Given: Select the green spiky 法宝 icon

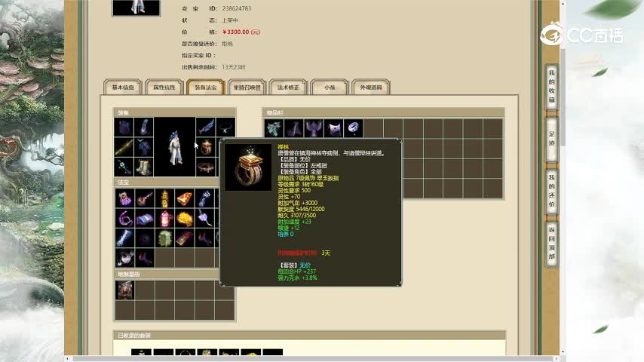Looking at the screenshot, I should pos(164,238).
